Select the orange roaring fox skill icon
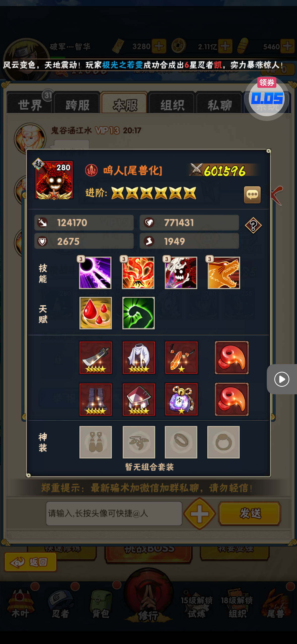This screenshot has width=297, height=644. [224, 273]
